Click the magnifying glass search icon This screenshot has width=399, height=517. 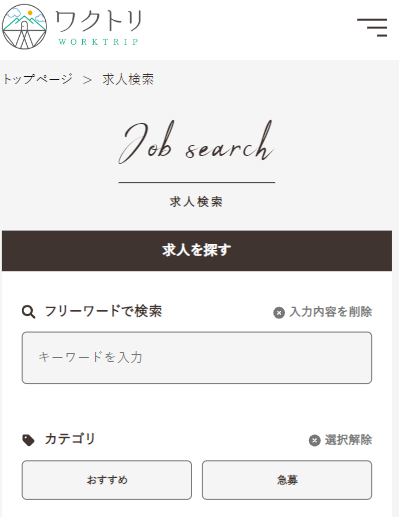coord(28,312)
